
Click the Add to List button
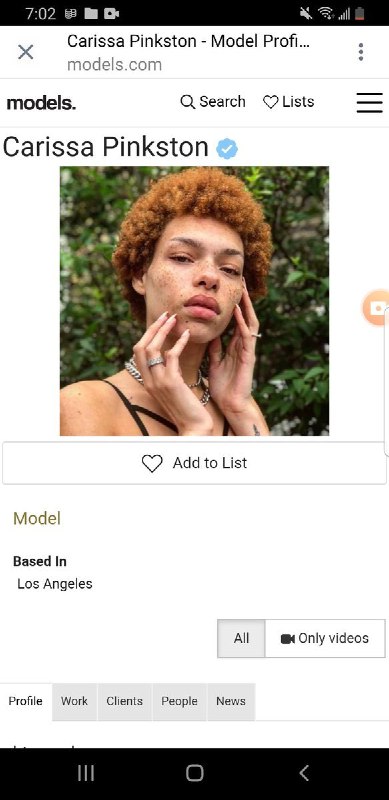point(194,463)
